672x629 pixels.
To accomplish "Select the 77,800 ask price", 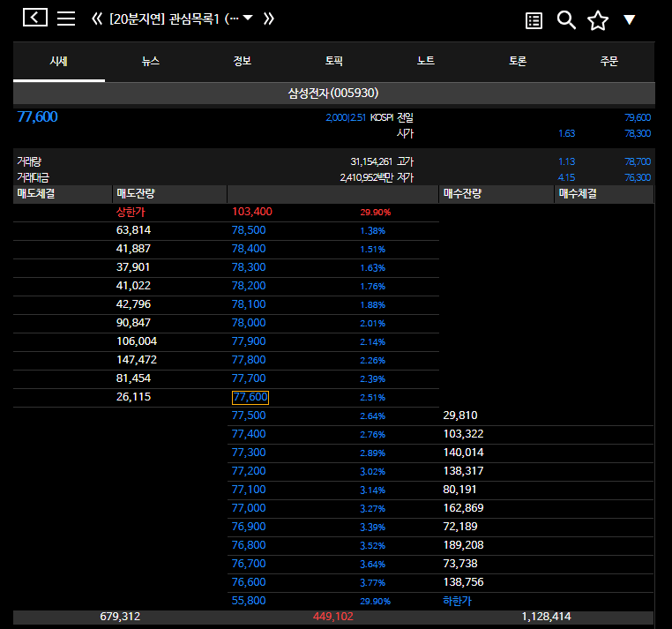I will pos(249,360).
